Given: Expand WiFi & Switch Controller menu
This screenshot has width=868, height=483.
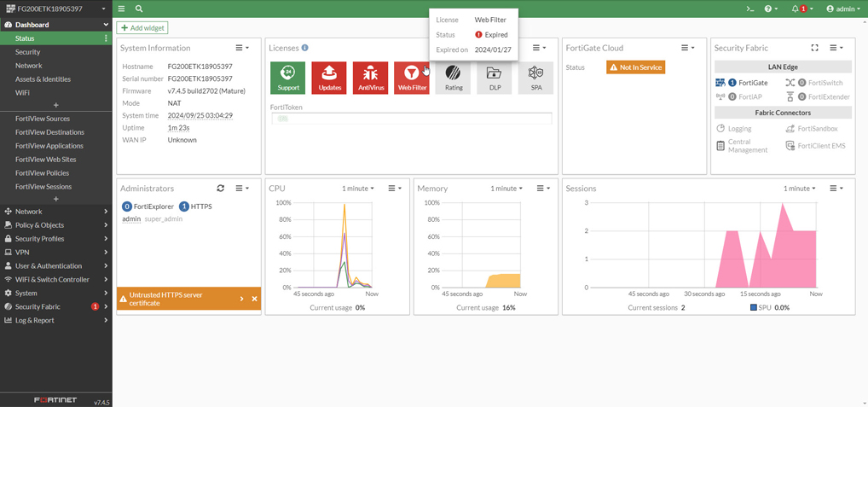Looking at the screenshot, I should tap(56, 279).
